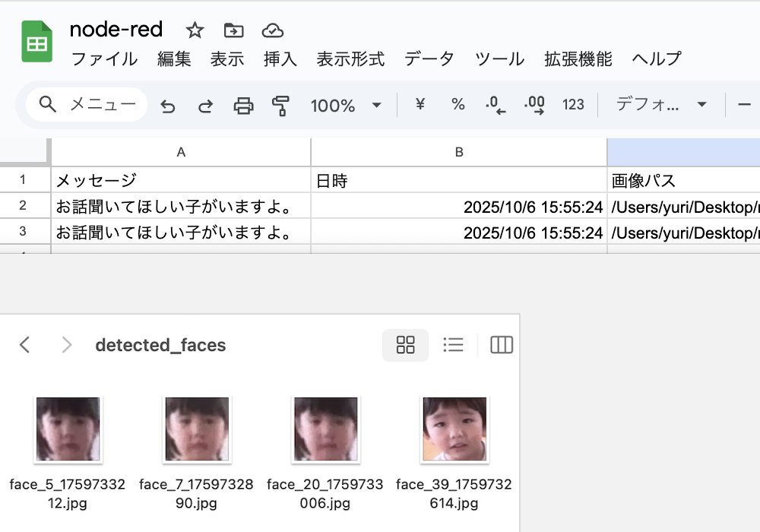Viewport: 760px width, 532px height.
Task: Open the ファイル menu
Action: (104, 59)
